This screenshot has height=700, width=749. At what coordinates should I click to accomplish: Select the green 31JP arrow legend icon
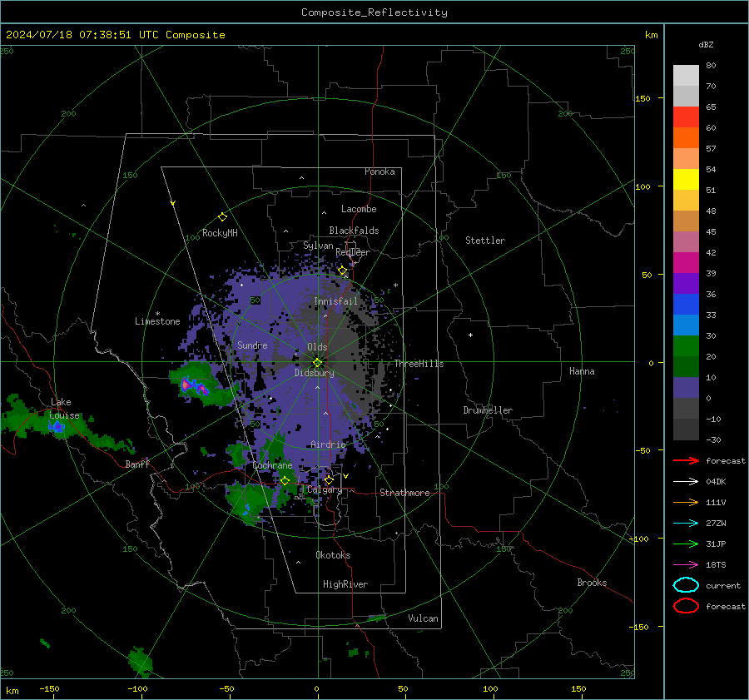(x=686, y=544)
